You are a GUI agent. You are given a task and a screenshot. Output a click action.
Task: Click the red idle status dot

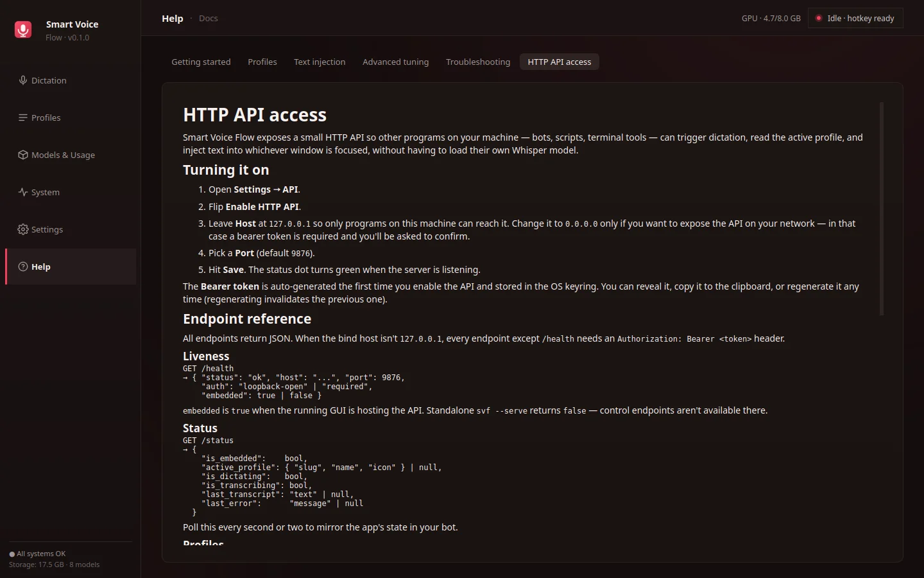819,18
